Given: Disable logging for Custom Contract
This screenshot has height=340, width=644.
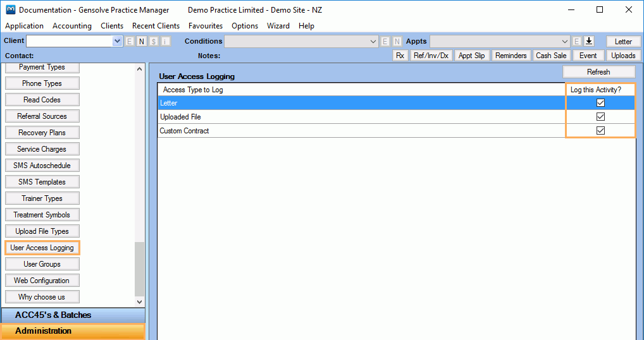Looking at the screenshot, I should [600, 131].
